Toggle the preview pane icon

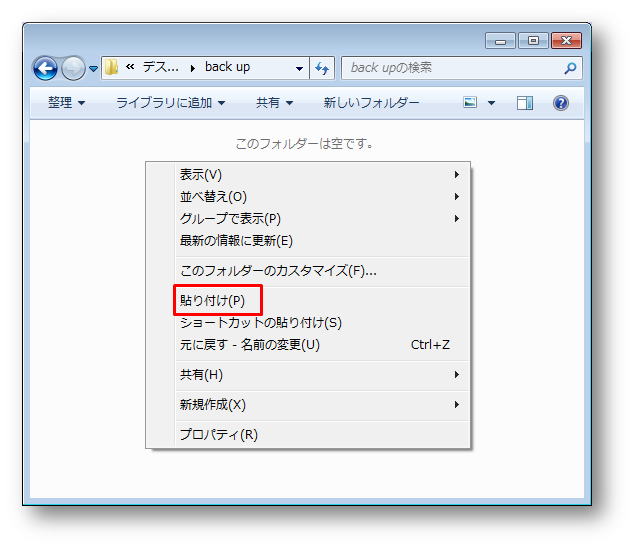(524, 103)
